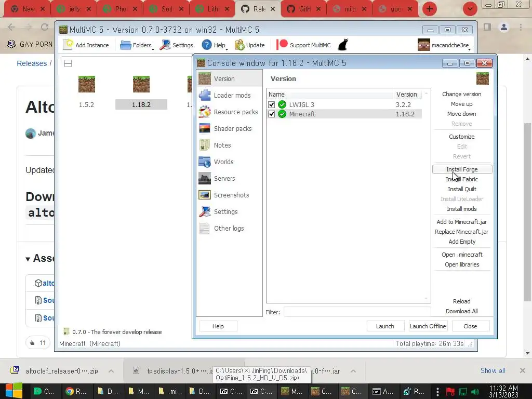The width and height of the screenshot is (532, 399).
Task: Click Reload button
Action: click(x=462, y=301)
